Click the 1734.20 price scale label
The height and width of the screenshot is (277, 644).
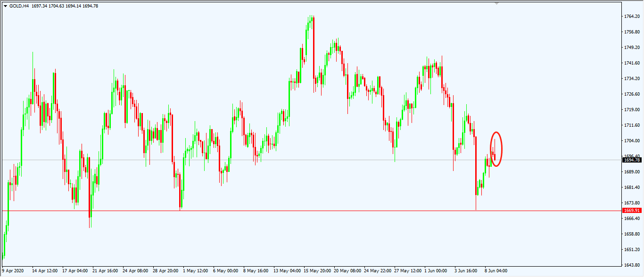(632, 79)
